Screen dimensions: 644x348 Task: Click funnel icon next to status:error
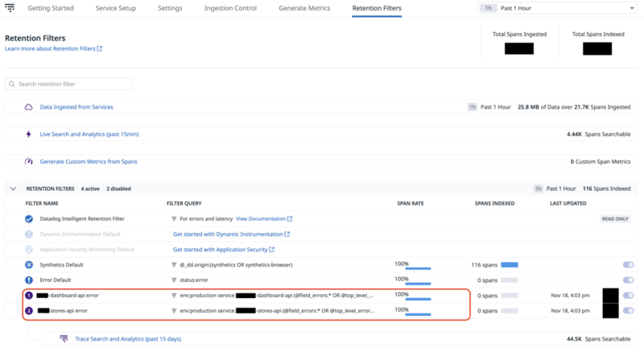point(174,280)
